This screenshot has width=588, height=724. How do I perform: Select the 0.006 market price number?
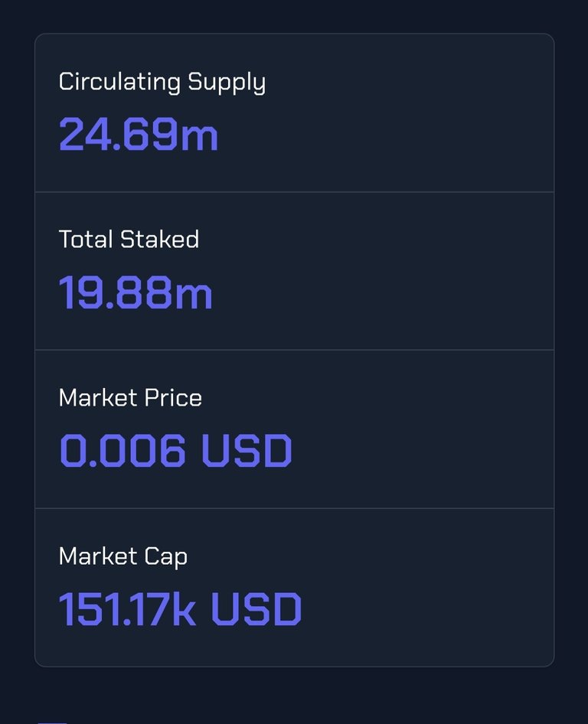click(122, 450)
